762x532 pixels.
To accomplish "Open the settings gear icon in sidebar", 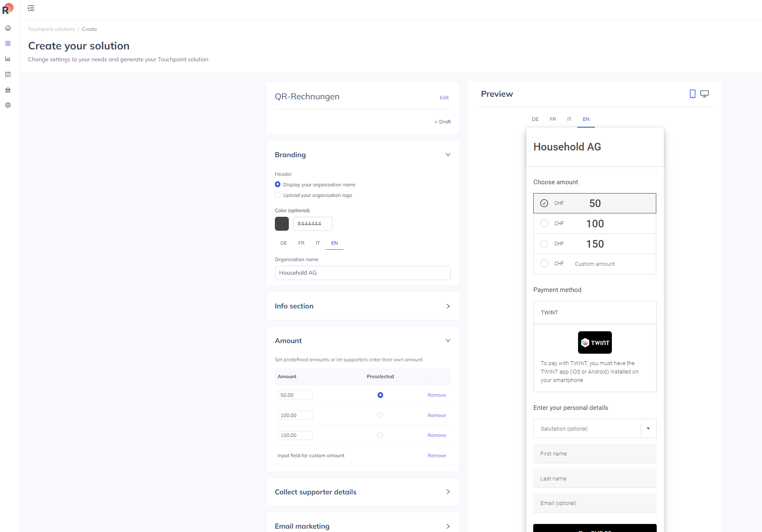I will tap(8, 105).
